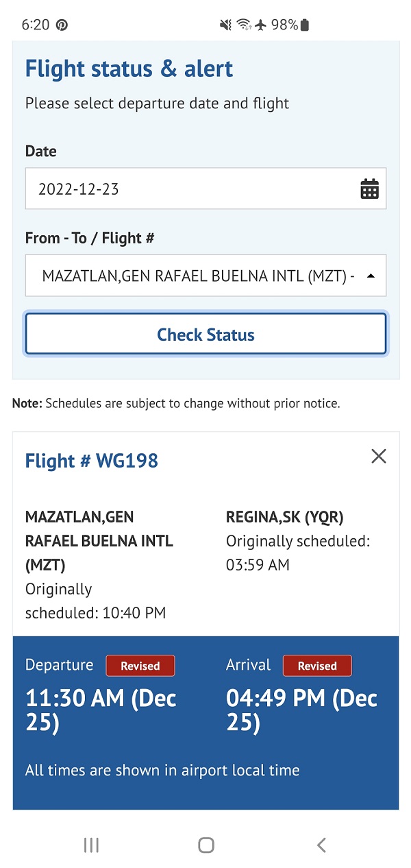Open the calendar date picker icon
Image resolution: width=411 pixels, height=868 pixels.
pos(369,189)
